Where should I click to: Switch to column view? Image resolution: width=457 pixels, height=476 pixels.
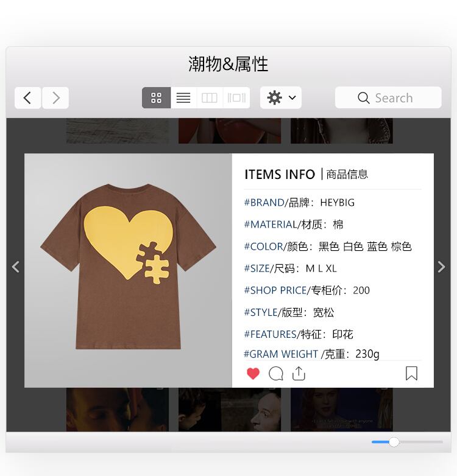coord(210,98)
